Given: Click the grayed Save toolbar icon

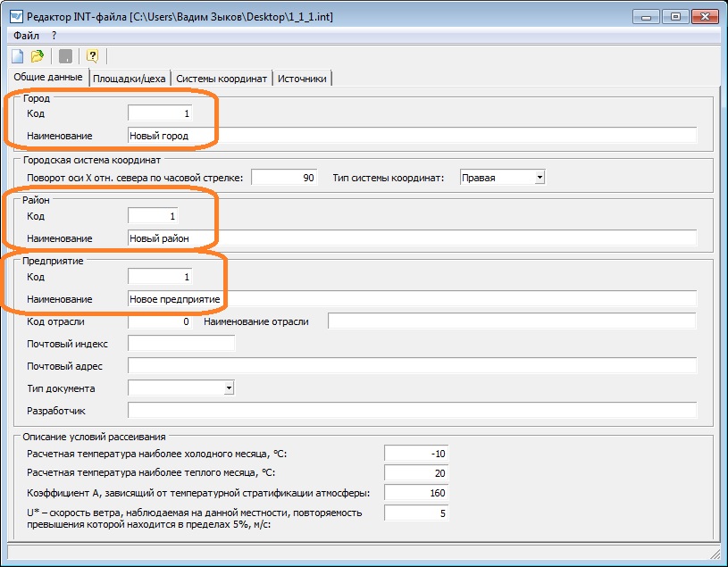Looking at the screenshot, I should [x=65, y=56].
